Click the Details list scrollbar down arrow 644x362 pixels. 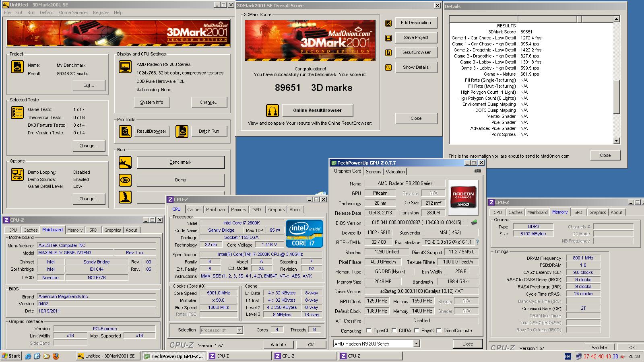click(617, 141)
